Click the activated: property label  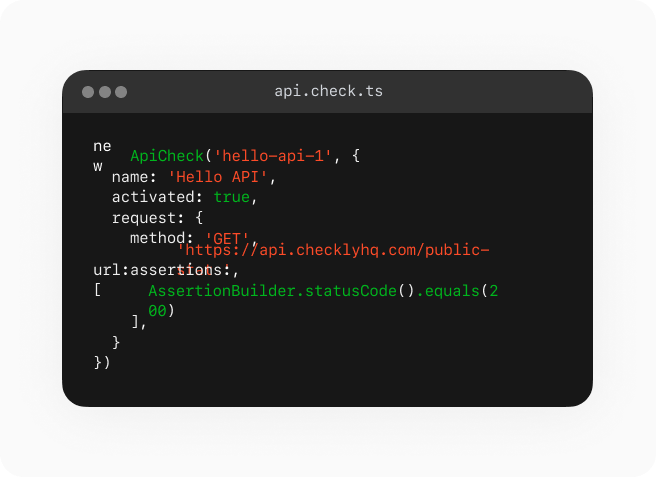[157, 197]
